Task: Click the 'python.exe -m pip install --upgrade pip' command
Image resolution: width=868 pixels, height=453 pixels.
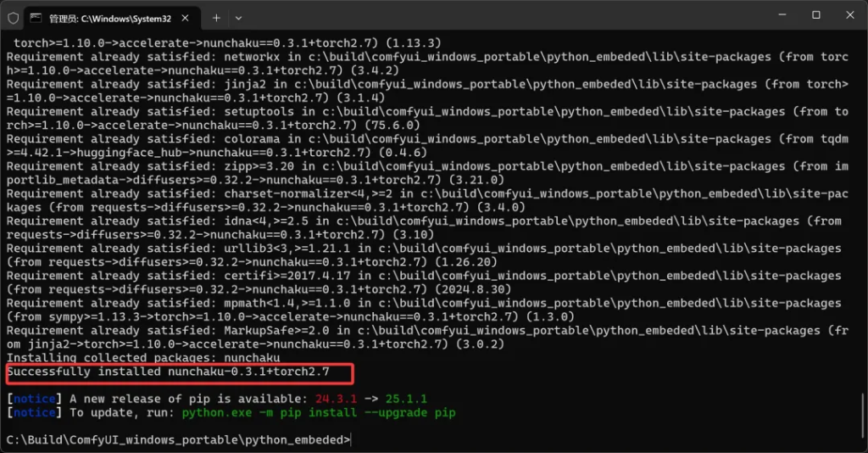Action: click(319, 412)
